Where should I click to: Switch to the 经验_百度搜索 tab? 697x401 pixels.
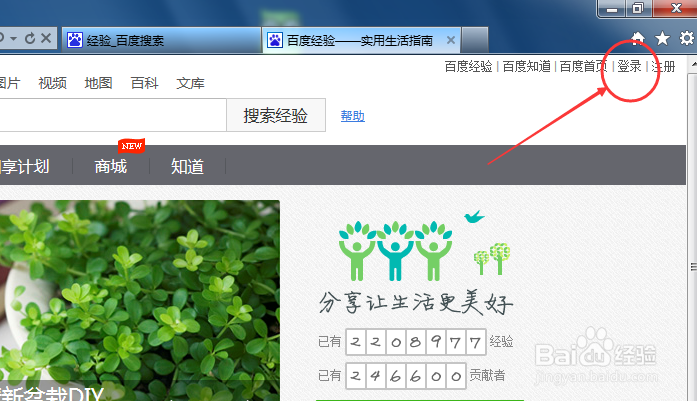161,40
